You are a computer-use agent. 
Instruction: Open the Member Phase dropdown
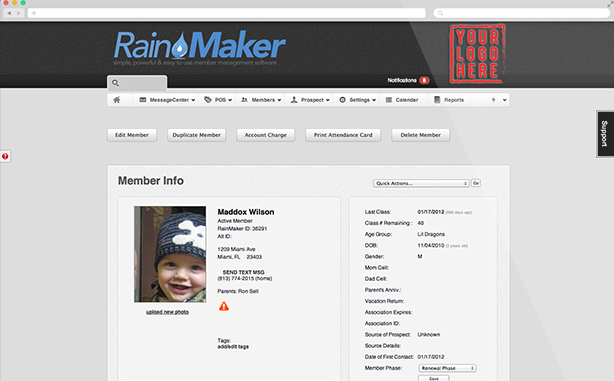pos(447,368)
